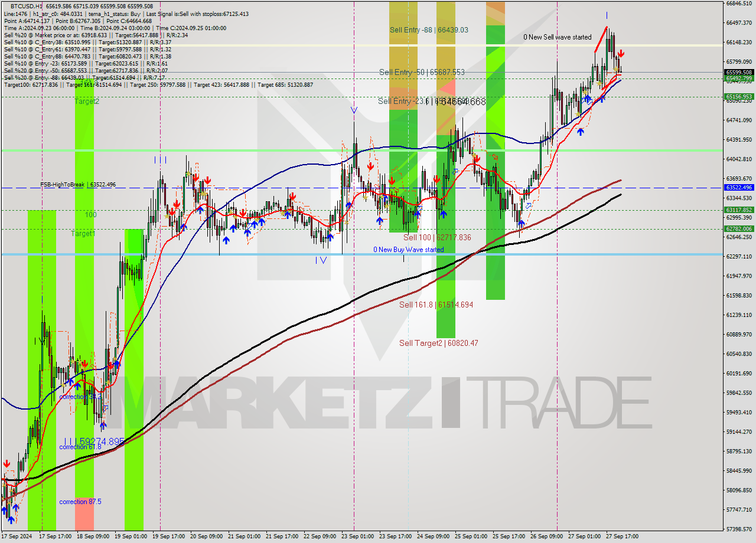This screenshot has height=543, width=756.
Task: Click the green 'Target2' label
Action: pos(87,102)
